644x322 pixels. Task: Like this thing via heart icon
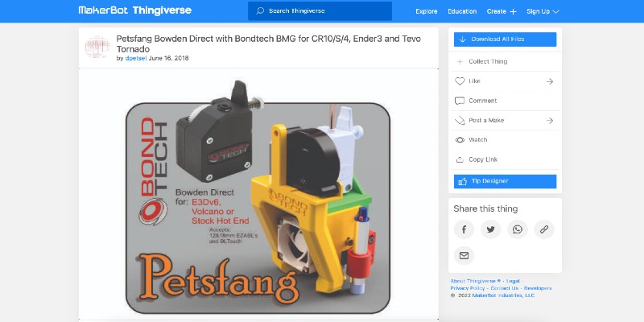pyautogui.click(x=460, y=81)
